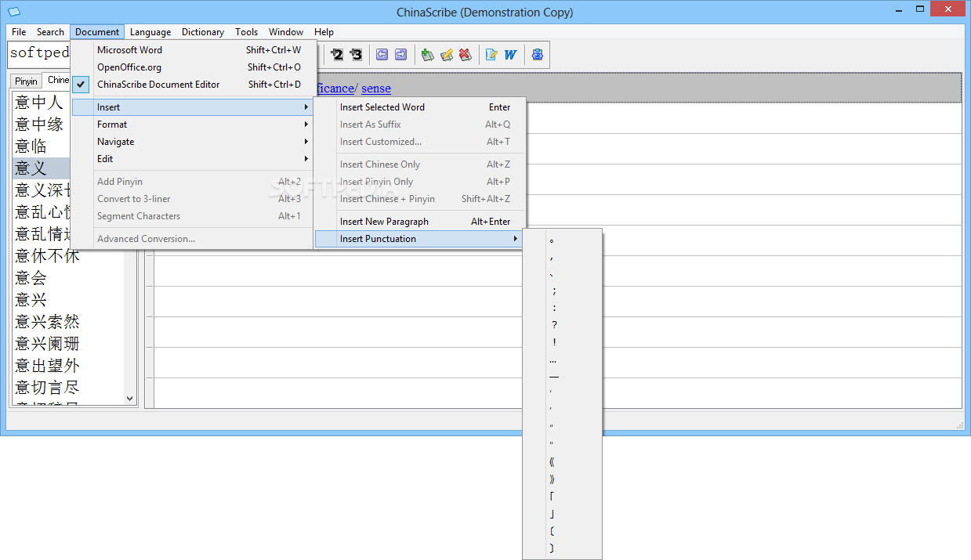The height and width of the screenshot is (560, 971).
Task: Insert the closing 〕 tortoise bracket
Action: [x=562, y=548]
